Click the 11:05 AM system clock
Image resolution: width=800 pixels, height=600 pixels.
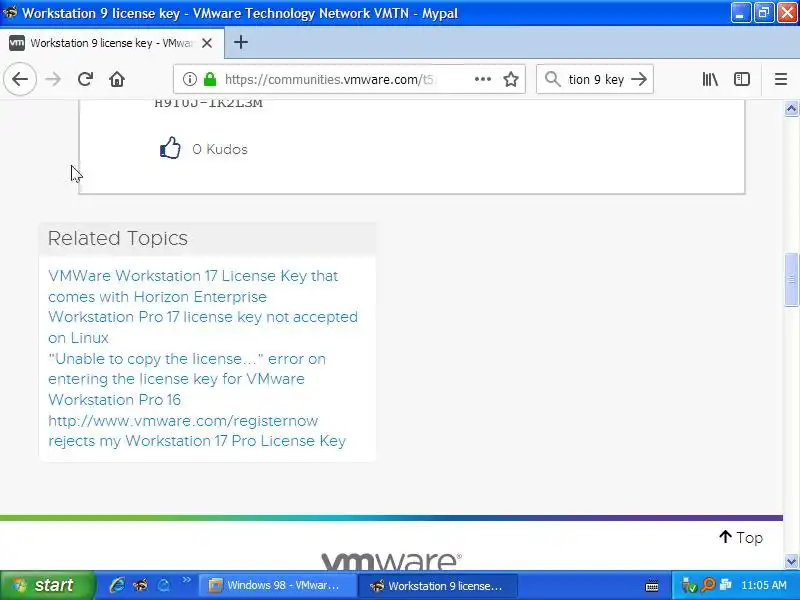pos(763,585)
